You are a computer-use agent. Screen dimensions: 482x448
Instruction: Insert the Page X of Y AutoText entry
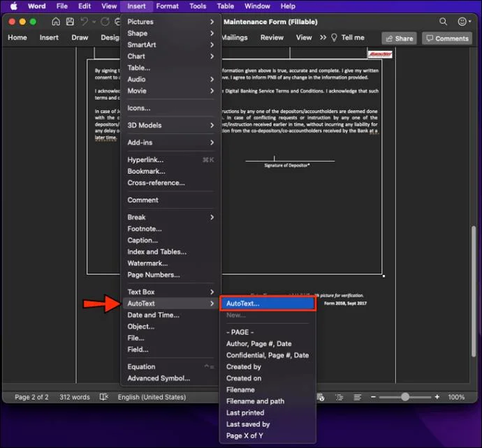pos(268,435)
